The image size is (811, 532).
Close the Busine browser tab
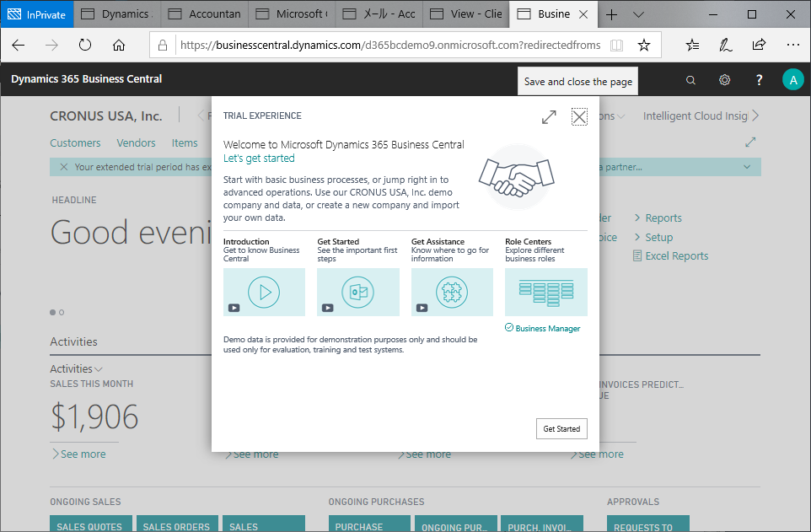pyautogui.click(x=583, y=14)
